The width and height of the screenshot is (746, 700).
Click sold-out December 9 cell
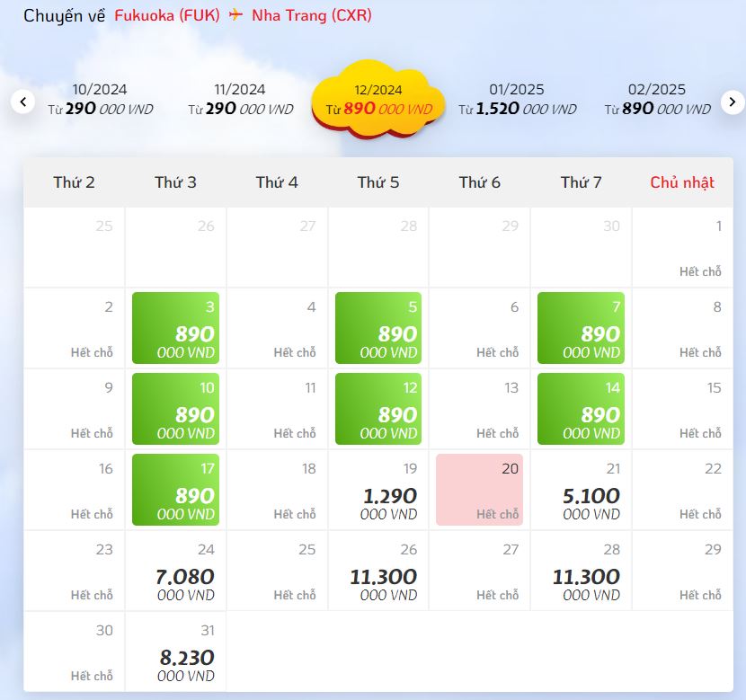(x=75, y=409)
